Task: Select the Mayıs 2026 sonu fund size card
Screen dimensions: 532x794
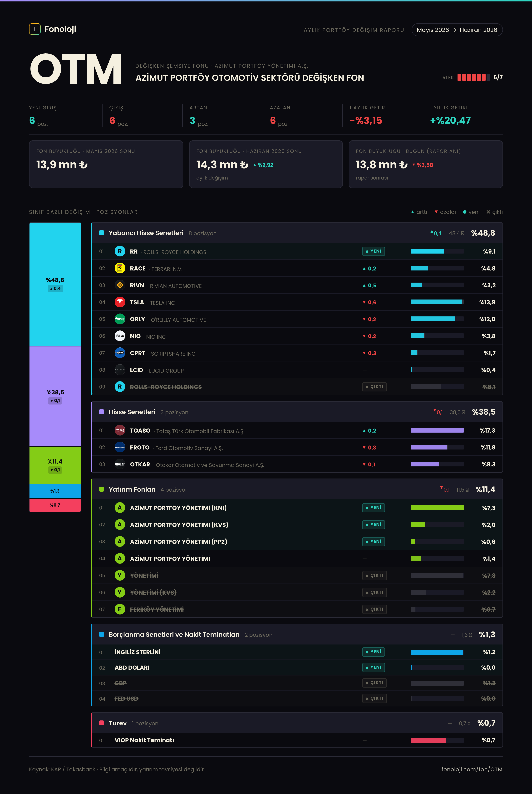Action: pyautogui.click(x=106, y=164)
